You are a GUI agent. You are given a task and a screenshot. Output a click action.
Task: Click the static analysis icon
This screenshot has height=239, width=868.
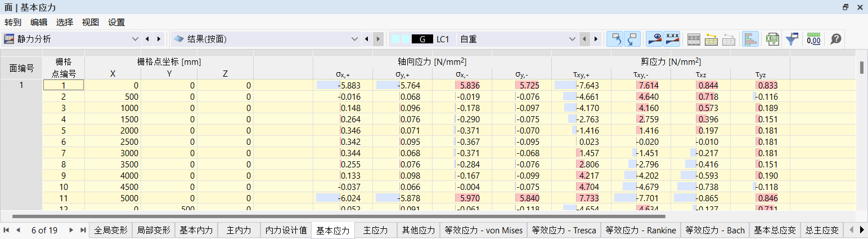[9, 39]
